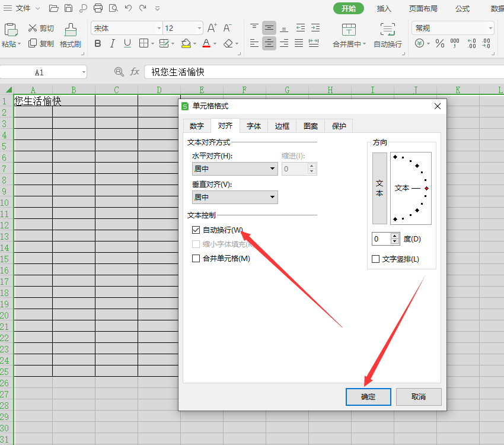The image size is (504, 445).
Task: Open the font size dropdown
Action: pyautogui.click(x=199, y=28)
